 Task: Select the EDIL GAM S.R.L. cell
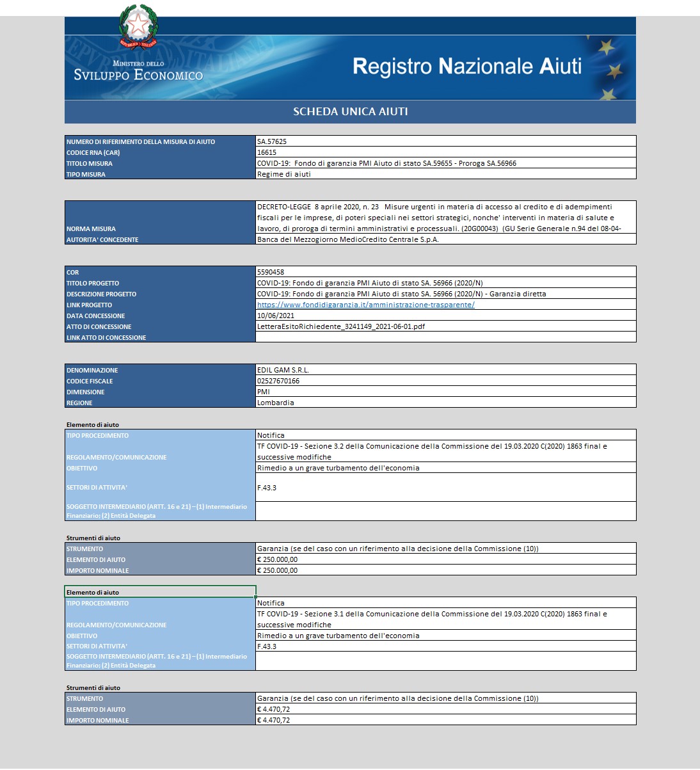tap(446, 370)
